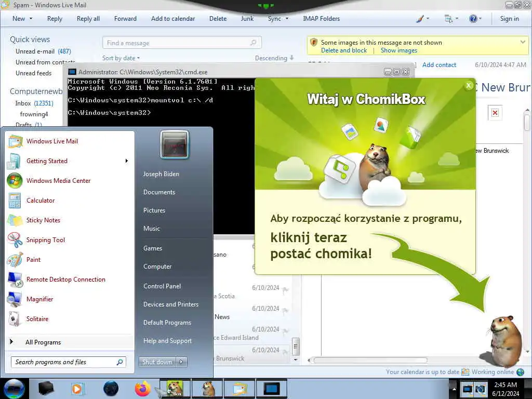The image size is (532, 399).
Task: Open the Sync dropdown arrow
Action: point(287,19)
